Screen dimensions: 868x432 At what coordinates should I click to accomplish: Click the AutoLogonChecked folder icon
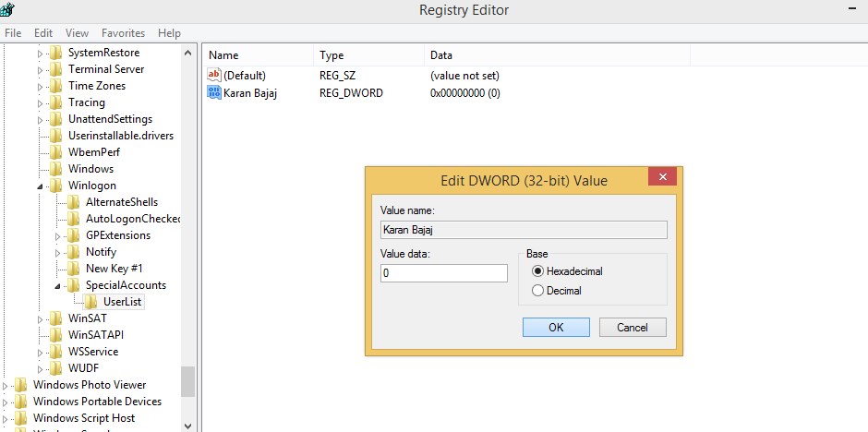click(73, 219)
